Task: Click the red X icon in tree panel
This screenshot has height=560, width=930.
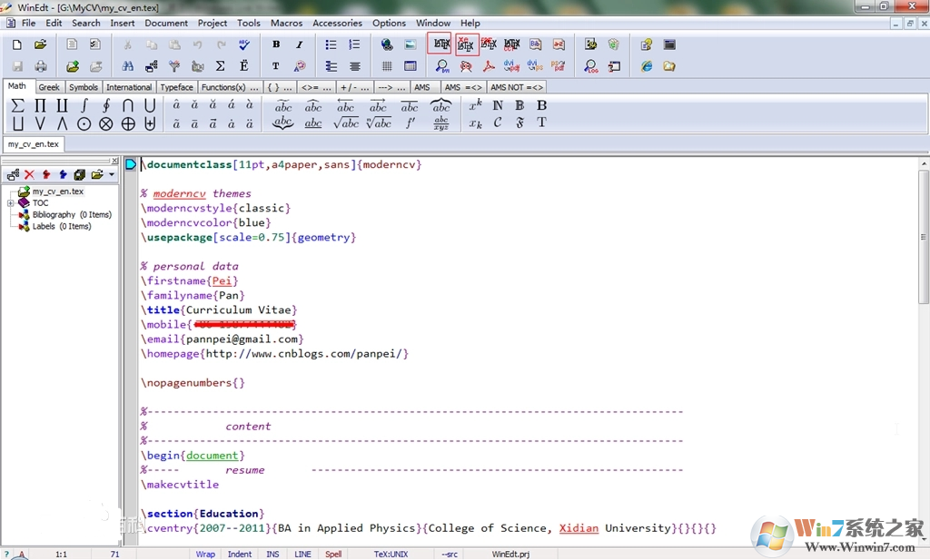Action: [x=29, y=174]
